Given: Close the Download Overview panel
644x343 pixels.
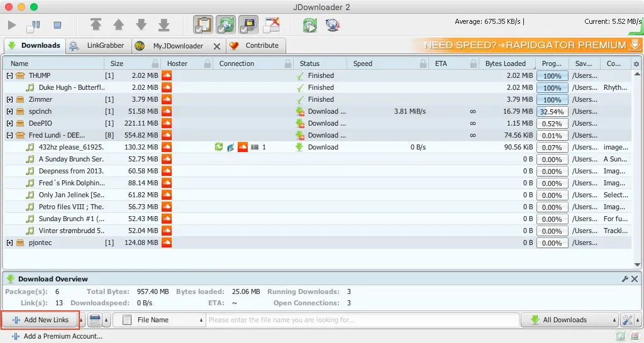Looking at the screenshot, I should (x=635, y=279).
